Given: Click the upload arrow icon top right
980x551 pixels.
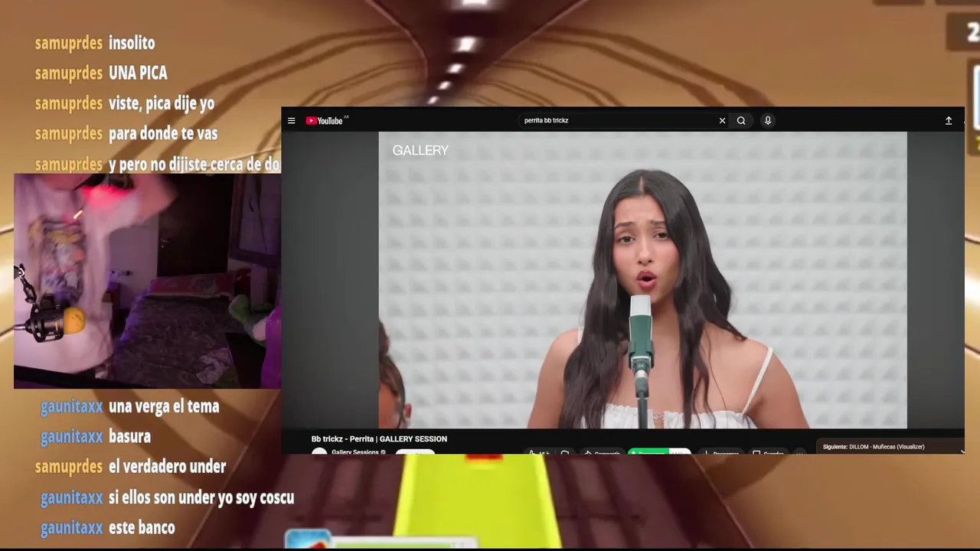Looking at the screenshot, I should pyautogui.click(x=949, y=120).
